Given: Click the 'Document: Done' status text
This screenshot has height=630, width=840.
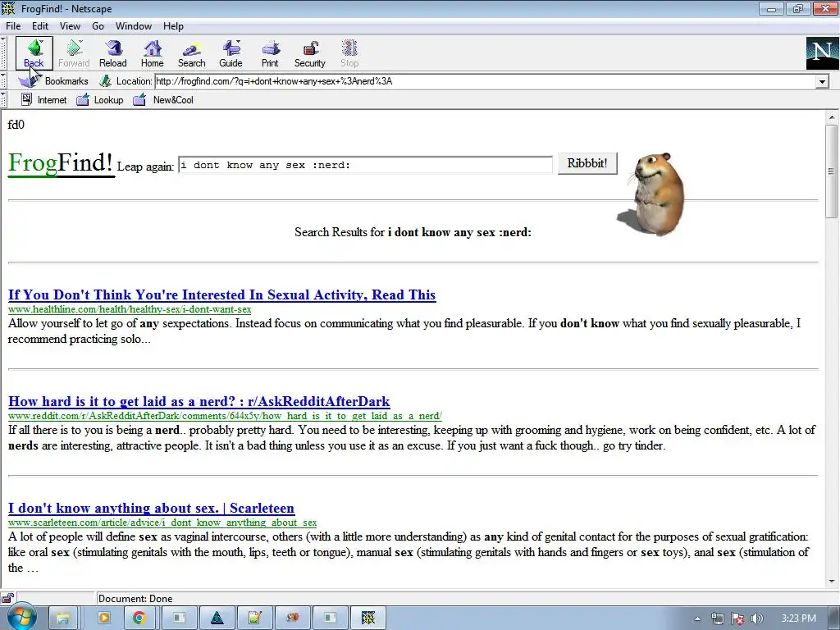Looking at the screenshot, I should point(135,598).
